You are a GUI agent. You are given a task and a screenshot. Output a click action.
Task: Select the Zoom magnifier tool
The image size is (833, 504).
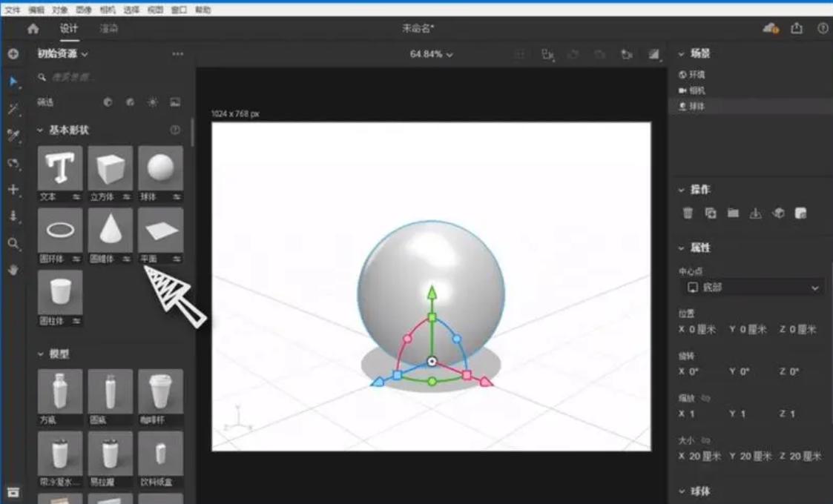click(x=13, y=243)
